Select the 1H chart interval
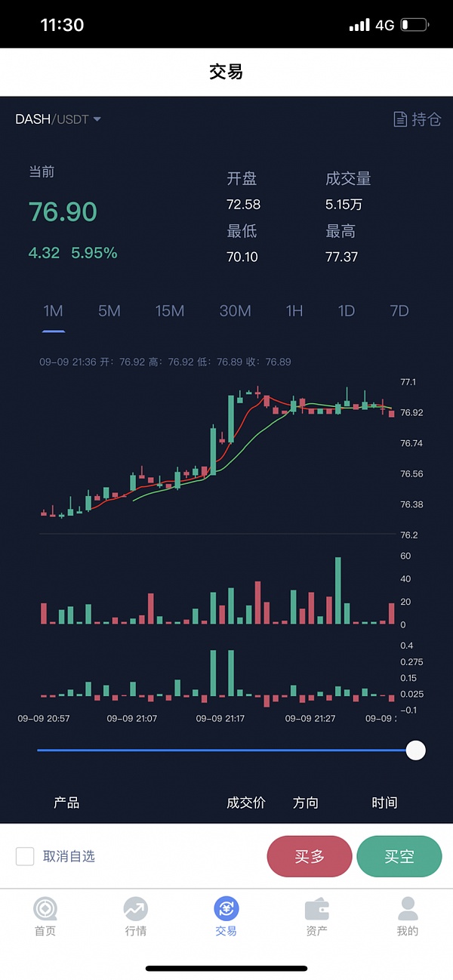This screenshot has width=453, height=980. coord(294,311)
